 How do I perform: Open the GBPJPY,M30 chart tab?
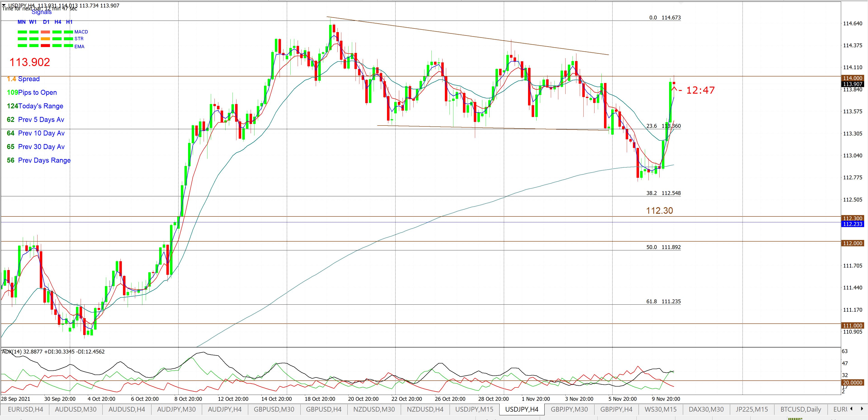point(569,409)
